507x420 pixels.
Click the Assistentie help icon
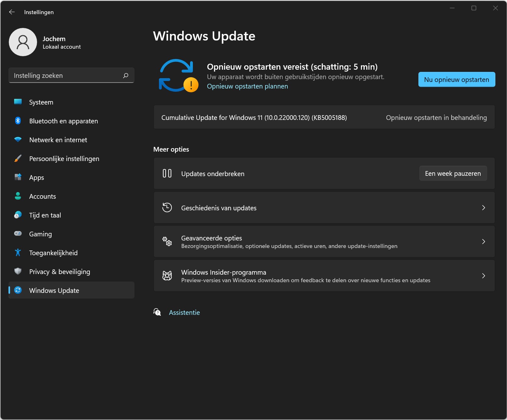tap(157, 312)
